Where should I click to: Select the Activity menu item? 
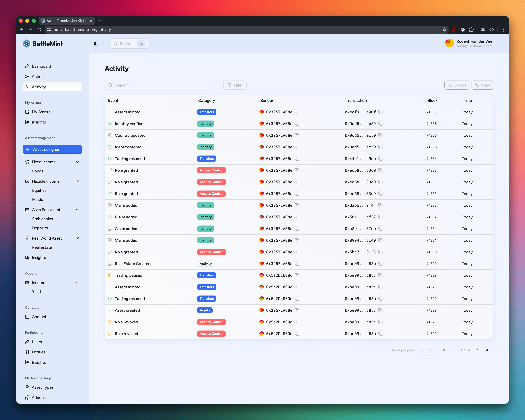[x=39, y=87]
